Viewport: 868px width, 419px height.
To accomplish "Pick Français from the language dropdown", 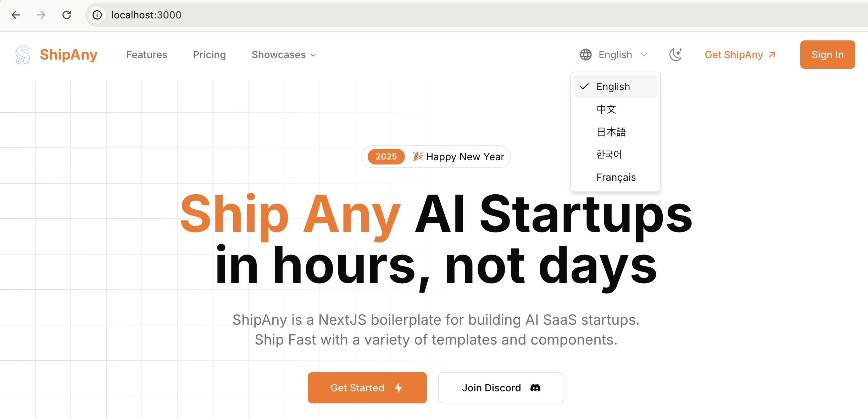I will click(616, 177).
